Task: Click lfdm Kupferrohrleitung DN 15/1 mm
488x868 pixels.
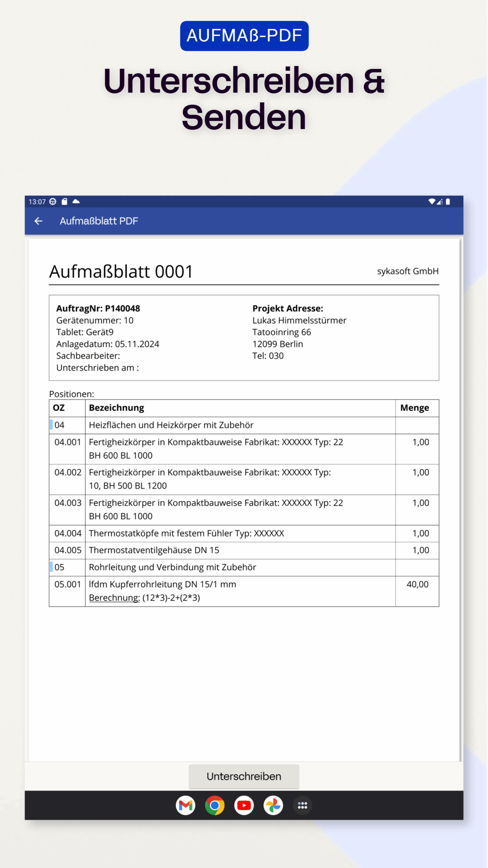Action: [x=162, y=584]
